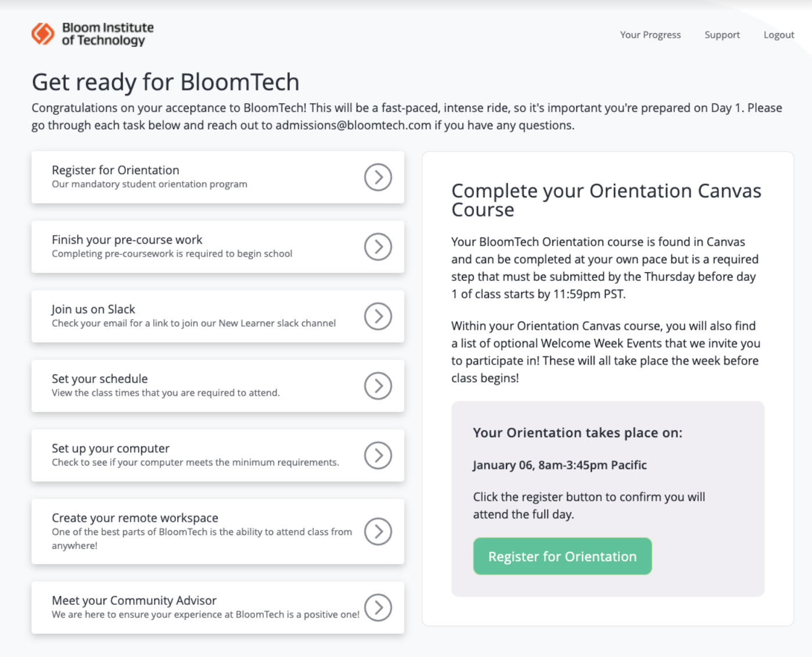This screenshot has width=812, height=657.
Task: Expand the Join us on Slack title
Action: click(x=94, y=309)
